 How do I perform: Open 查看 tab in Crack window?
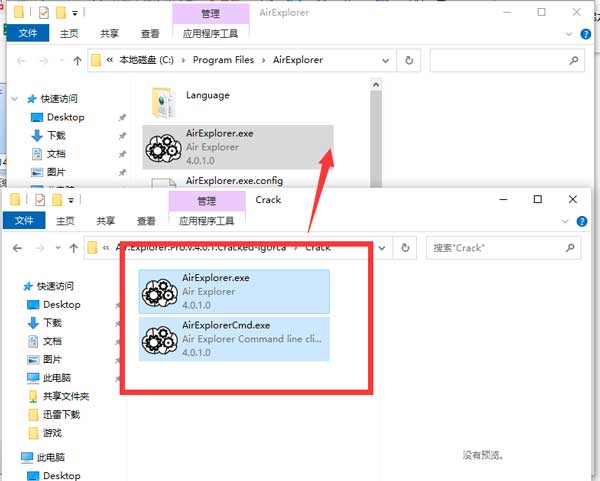click(146, 221)
